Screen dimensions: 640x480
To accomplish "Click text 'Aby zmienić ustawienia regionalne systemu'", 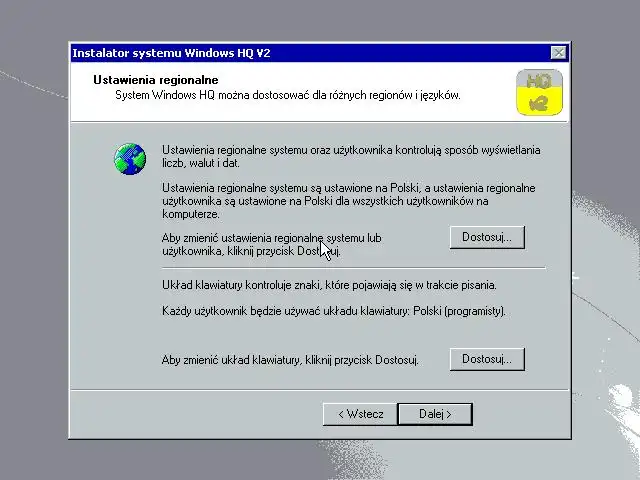I will 263,238.
